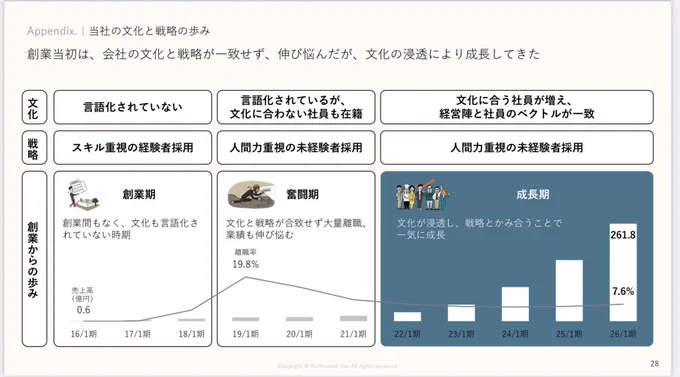Click the 24/1期 white sales bar
The width and height of the screenshot is (680, 377).
[515, 304]
